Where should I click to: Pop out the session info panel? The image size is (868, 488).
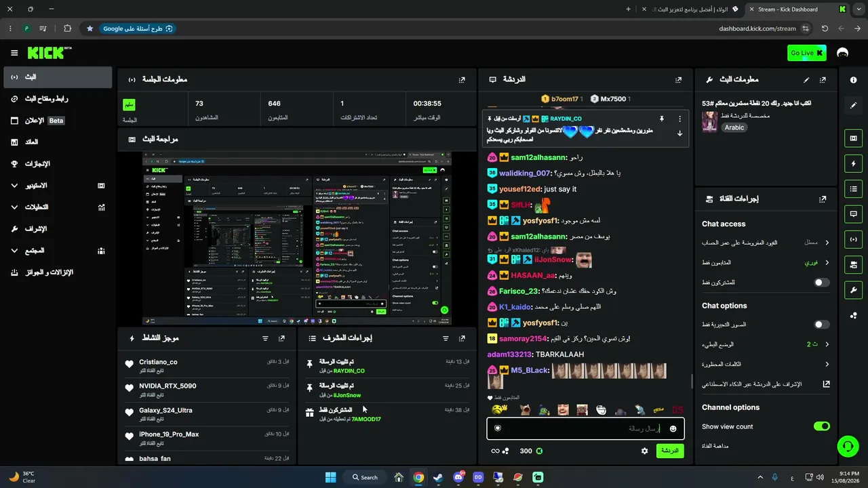tap(462, 79)
